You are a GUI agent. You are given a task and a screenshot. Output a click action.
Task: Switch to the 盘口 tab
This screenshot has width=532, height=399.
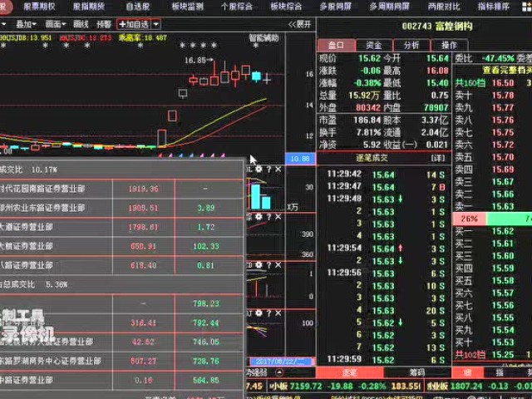pyautogui.click(x=337, y=46)
